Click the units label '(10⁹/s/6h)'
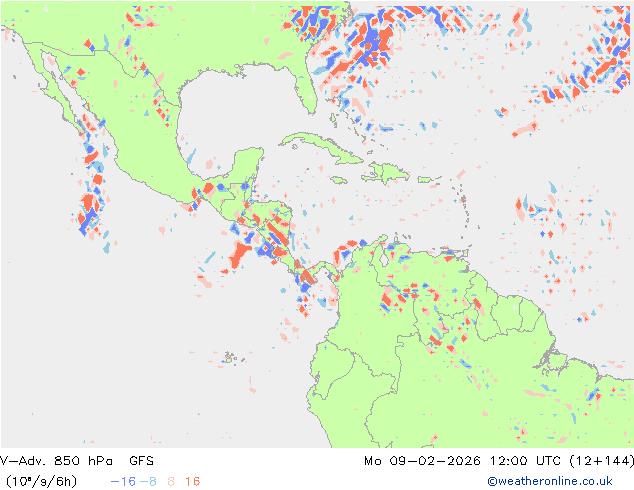This screenshot has width=634, height=490. 41,482
